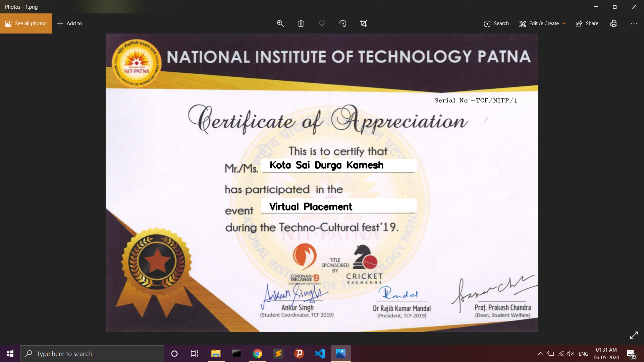This screenshot has width=644, height=362.
Task: Open the See more ellipsis menu
Action: pyautogui.click(x=634, y=23)
